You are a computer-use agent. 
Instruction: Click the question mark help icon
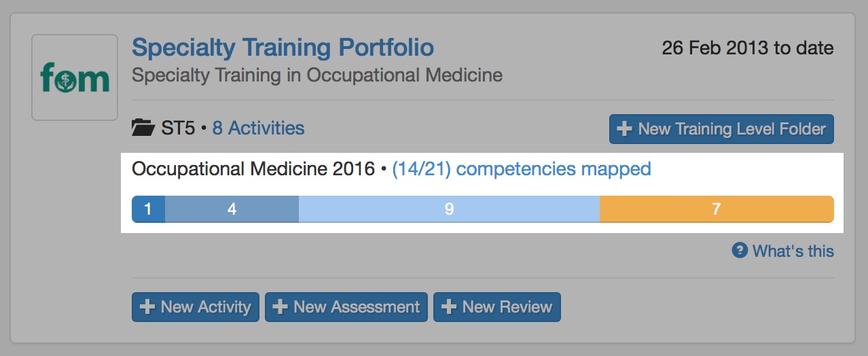pyautogui.click(x=740, y=251)
